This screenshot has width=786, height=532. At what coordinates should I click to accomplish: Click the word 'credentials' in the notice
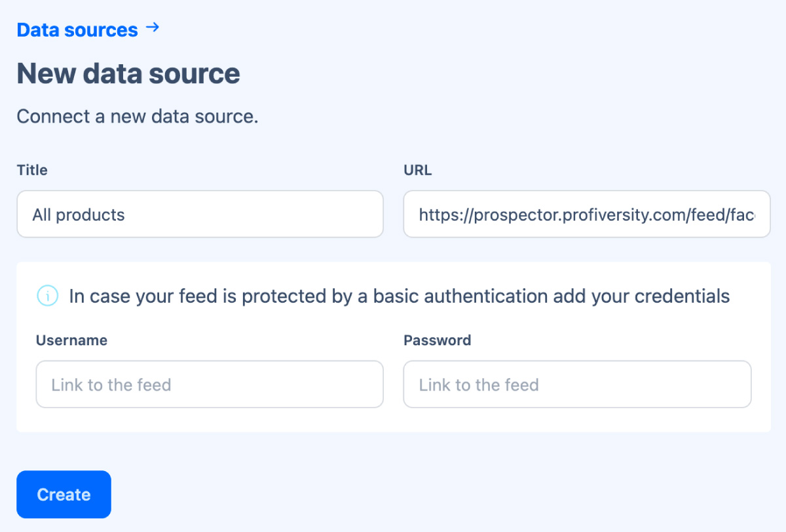coord(686,296)
